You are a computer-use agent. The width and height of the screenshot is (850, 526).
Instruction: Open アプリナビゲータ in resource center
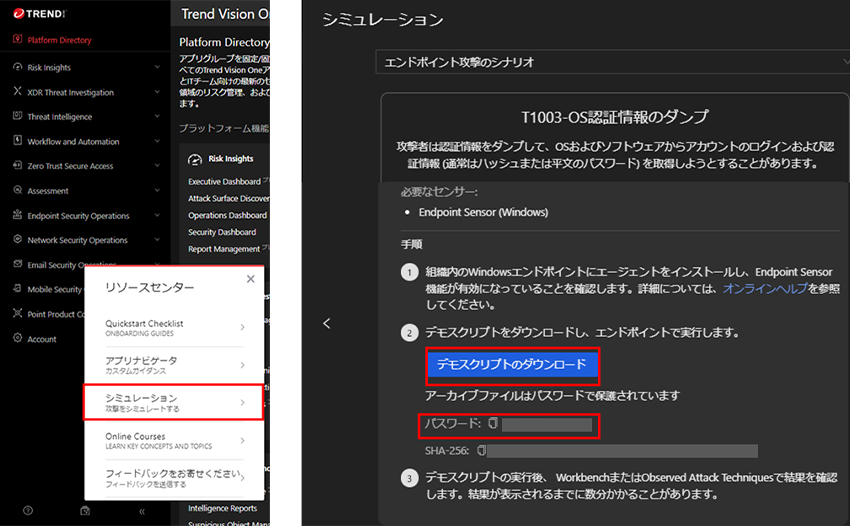[174, 365]
